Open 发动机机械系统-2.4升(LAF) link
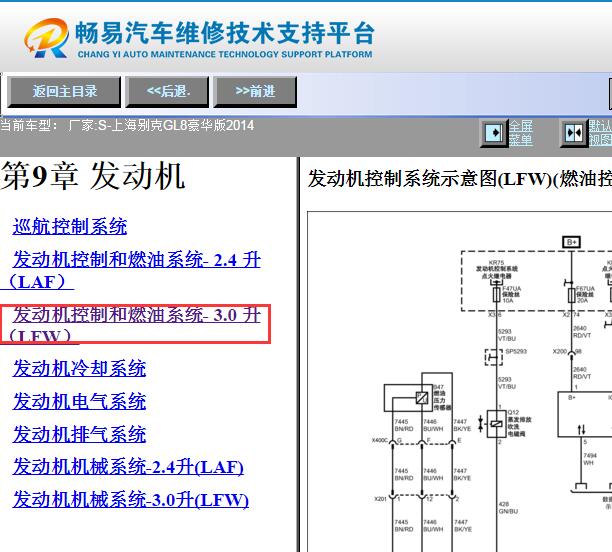The height and width of the screenshot is (552, 612). tap(128, 467)
